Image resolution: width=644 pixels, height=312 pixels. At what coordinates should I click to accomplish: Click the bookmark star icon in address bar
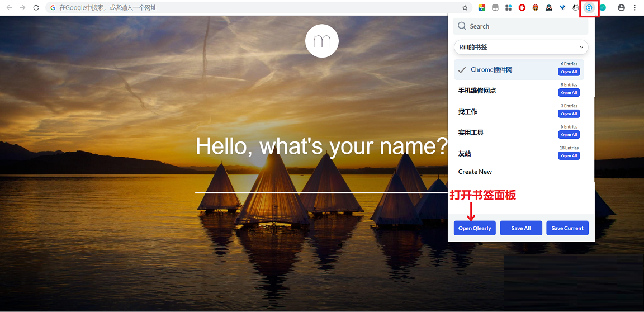tap(465, 8)
